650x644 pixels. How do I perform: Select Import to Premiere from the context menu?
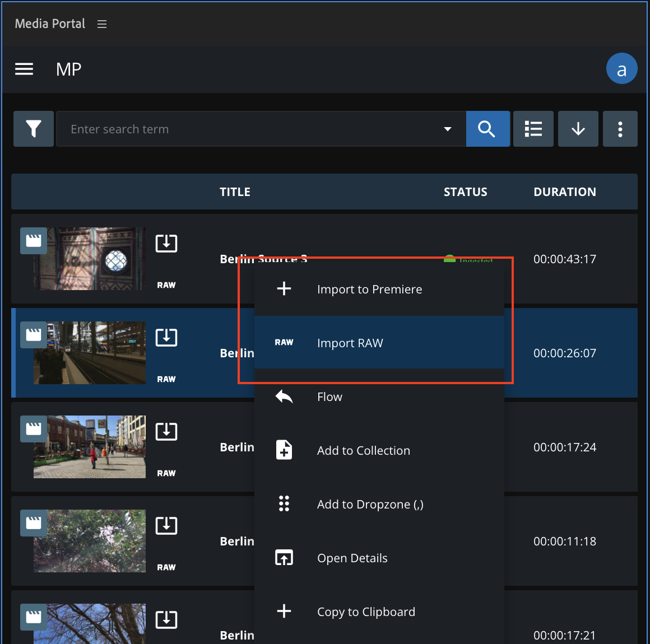click(x=369, y=289)
